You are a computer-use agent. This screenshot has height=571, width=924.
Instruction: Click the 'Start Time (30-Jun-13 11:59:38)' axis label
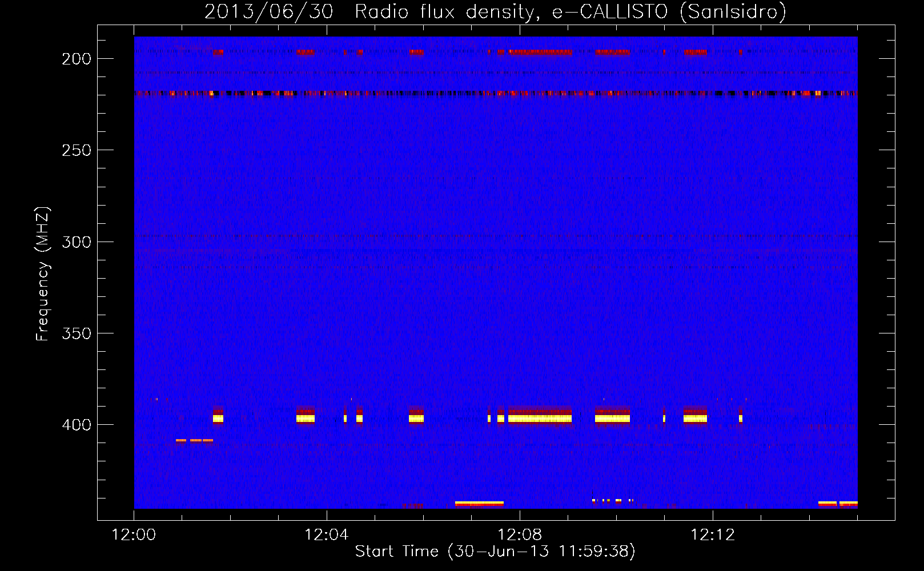[495, 552]
